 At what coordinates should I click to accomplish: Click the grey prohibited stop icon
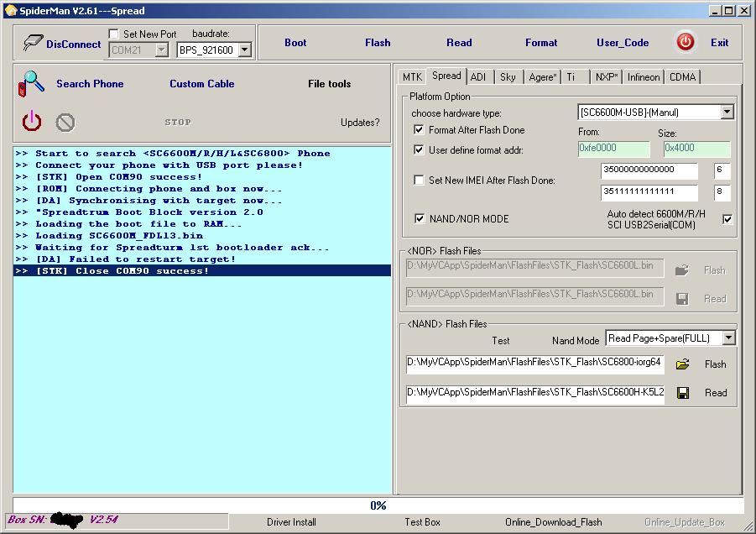65,123
